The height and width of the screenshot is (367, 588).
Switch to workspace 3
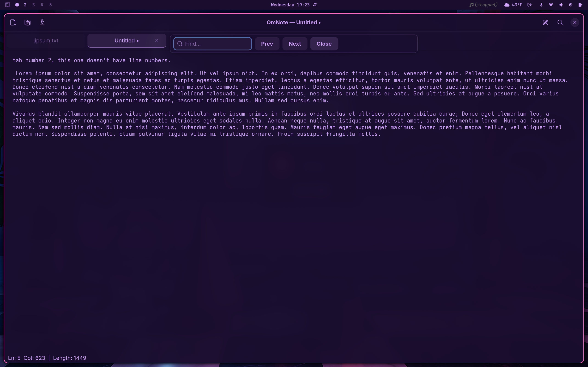click(x=34, y=5)
